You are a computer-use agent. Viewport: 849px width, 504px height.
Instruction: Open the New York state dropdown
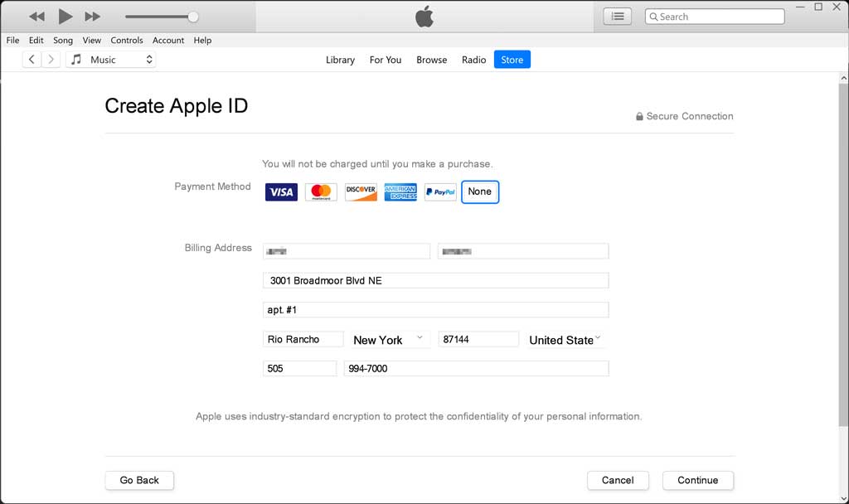390,340
